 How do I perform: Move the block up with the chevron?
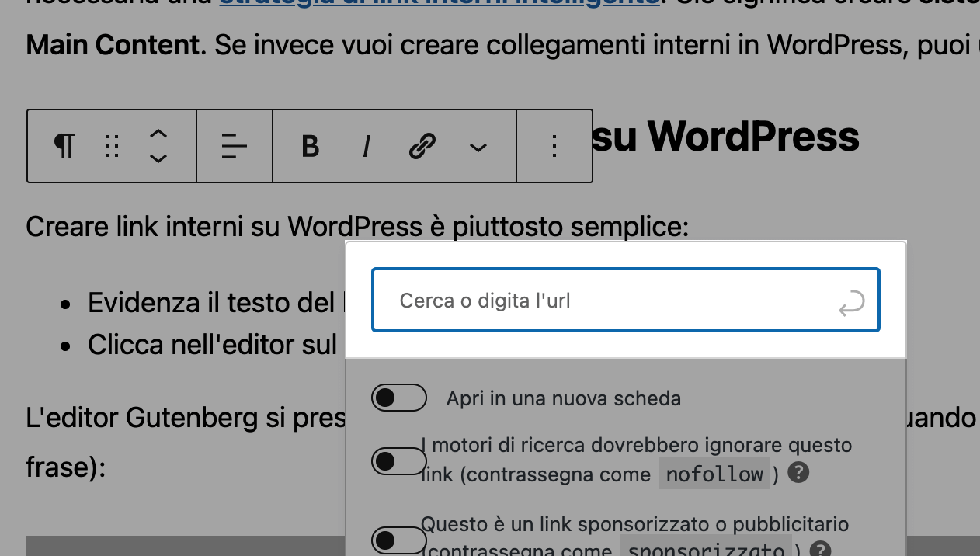point(158,134)
